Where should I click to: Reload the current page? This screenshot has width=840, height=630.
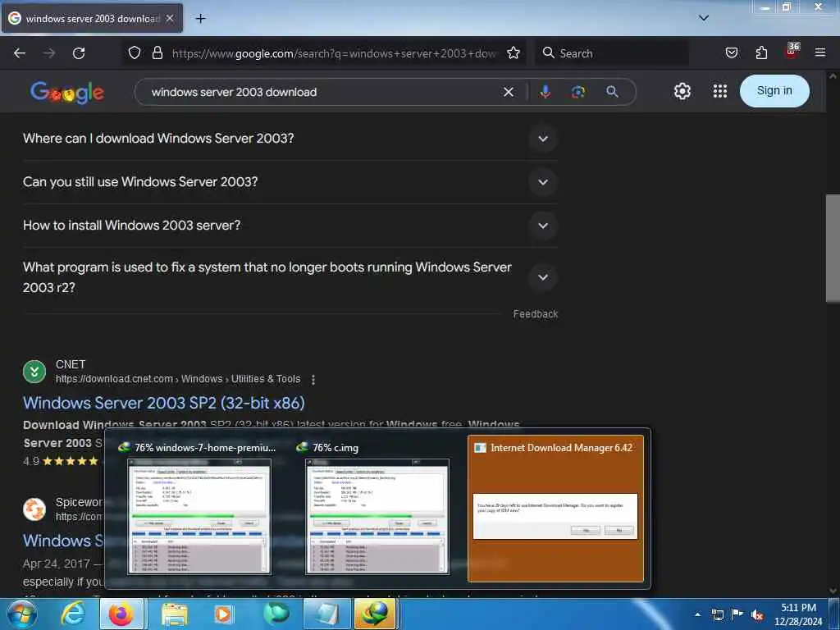(x=79, y=53)
